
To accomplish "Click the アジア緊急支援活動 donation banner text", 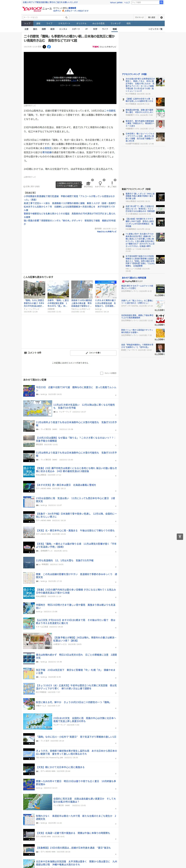I will tap(50, 2).
